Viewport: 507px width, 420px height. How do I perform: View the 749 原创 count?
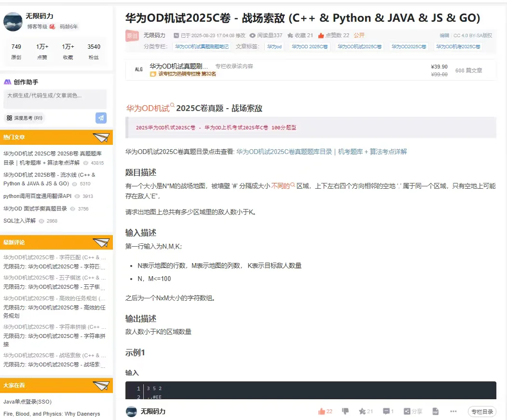click(16, 52)
